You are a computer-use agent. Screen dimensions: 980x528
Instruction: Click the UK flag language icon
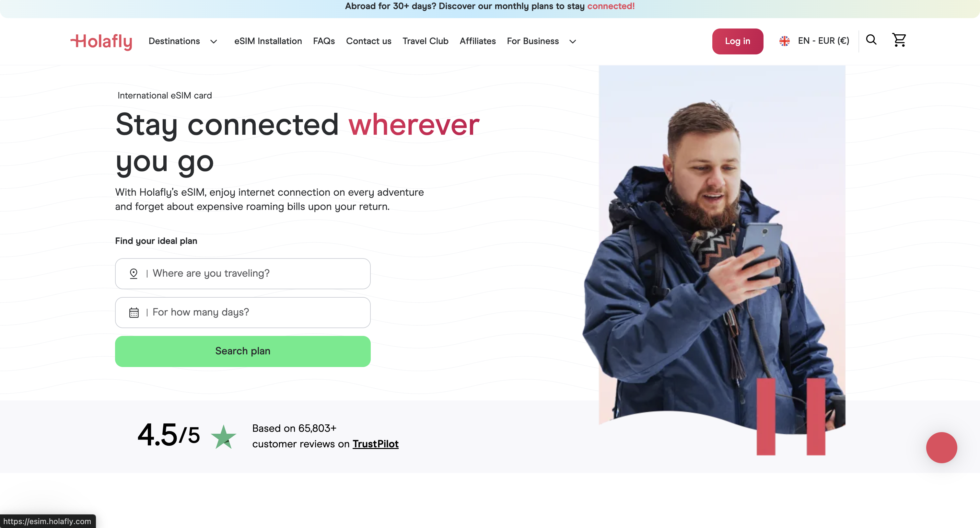(784, 41)
